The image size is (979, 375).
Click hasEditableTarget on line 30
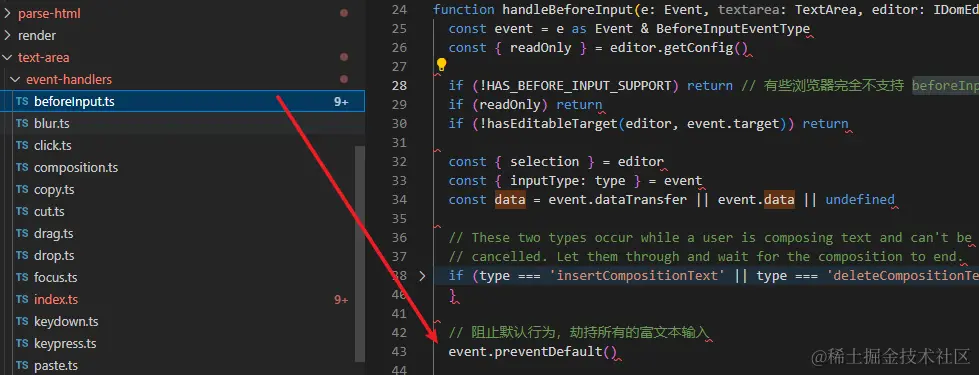coord(553,124)
